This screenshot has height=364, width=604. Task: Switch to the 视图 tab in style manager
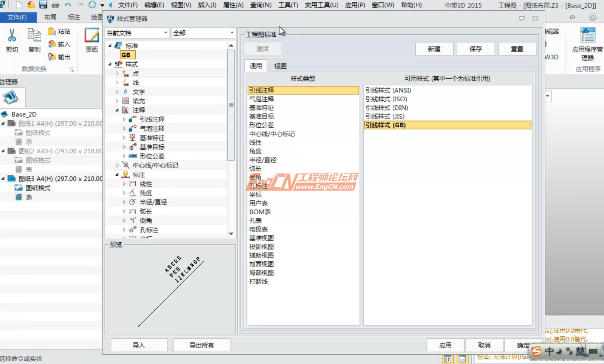tap(280, 66)
